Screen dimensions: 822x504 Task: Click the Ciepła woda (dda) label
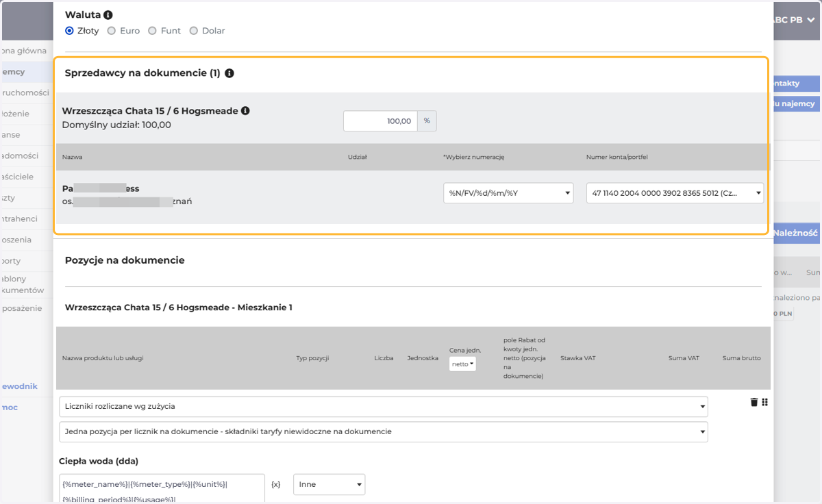tap(100, 461)
